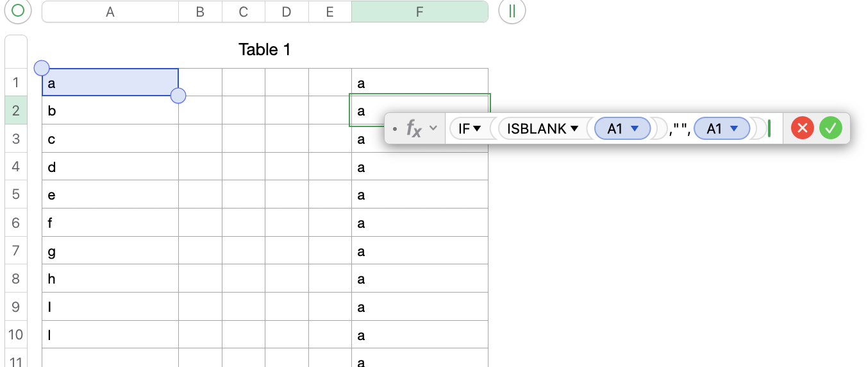The width and height of the screenshot is (868, 367).
Task: Select the row 2 header
Action: click(x=15, y=110)
